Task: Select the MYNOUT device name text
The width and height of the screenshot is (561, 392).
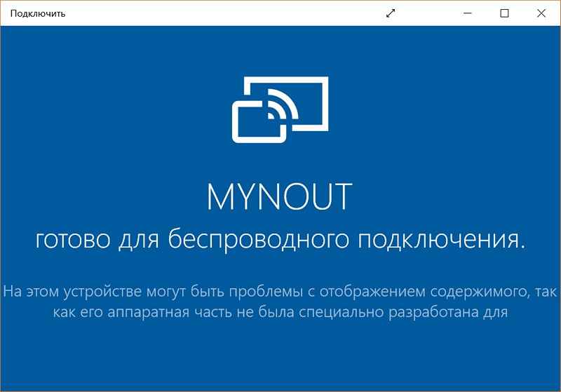Action: [x=280, y=196]
